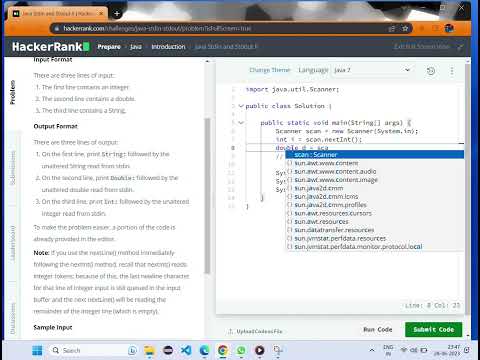Open the media player taskbar icon
The height and width of the screenshot is (360, 480).
[259, 350]
